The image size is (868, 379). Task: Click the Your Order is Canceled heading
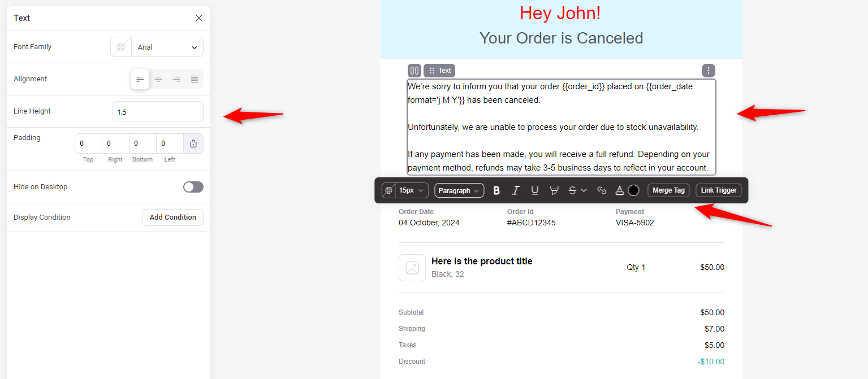coord(562,38)
